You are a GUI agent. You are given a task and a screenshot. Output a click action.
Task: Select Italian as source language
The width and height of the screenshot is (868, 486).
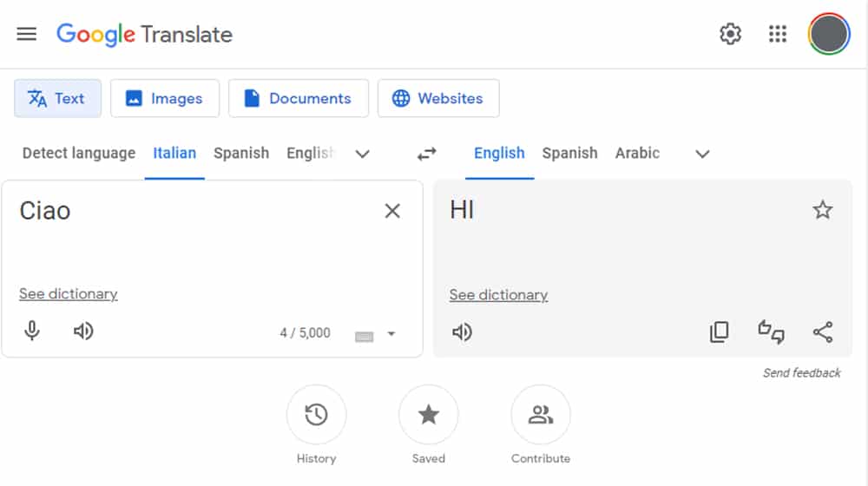174,154
